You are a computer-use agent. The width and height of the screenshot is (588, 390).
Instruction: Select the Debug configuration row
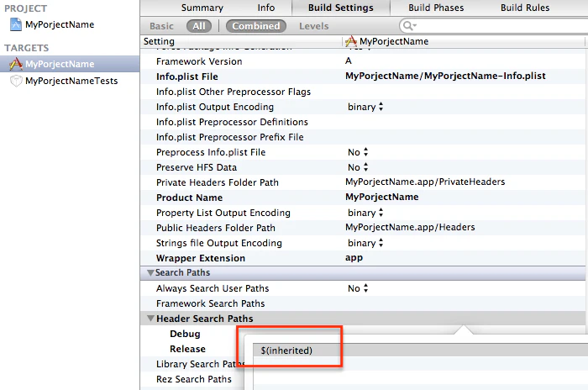[185, 334]
